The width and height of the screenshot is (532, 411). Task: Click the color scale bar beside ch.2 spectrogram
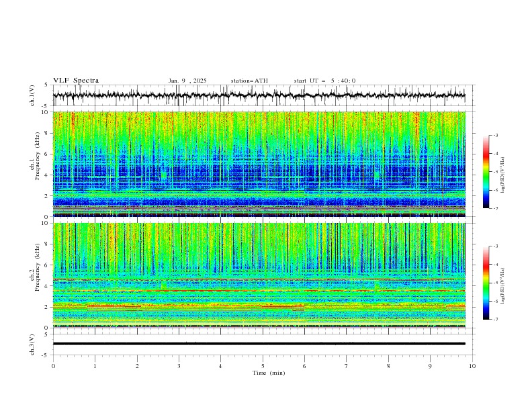[486, 283]
